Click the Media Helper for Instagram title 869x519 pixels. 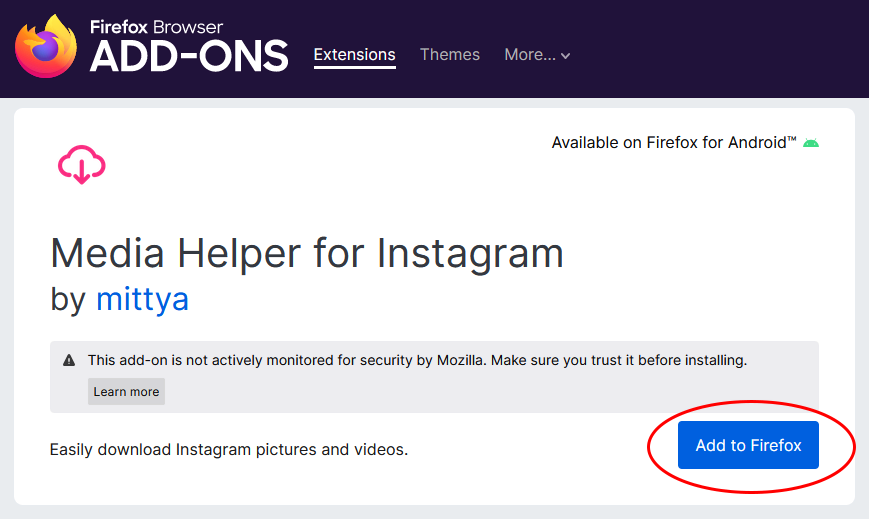pyautogui.click(x=307, y=254)
